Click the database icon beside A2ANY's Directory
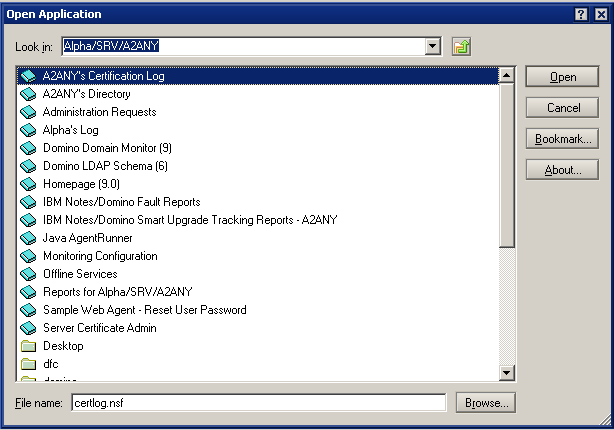 28,94
